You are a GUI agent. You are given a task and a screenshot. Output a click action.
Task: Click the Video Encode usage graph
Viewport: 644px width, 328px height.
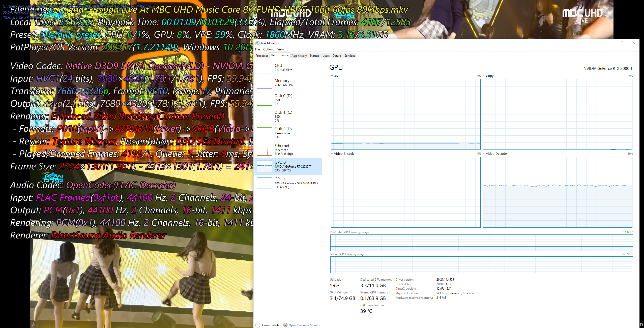(x=405, y=192)
